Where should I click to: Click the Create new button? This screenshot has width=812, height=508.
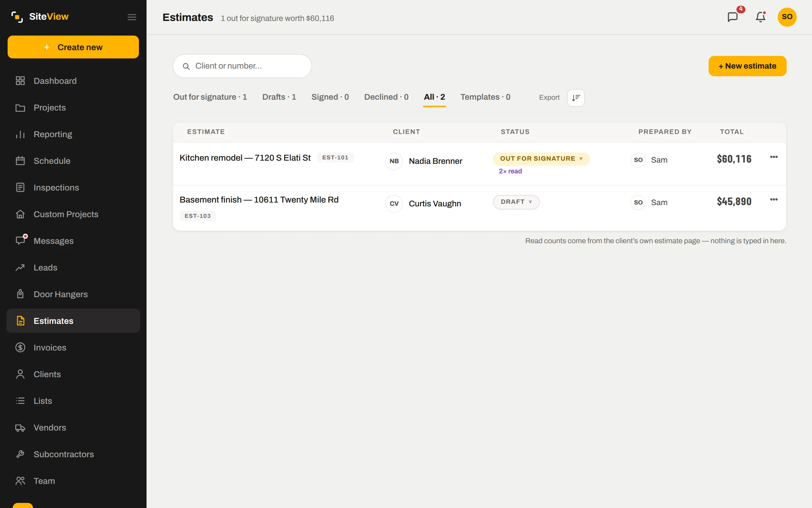coord(73,47)
